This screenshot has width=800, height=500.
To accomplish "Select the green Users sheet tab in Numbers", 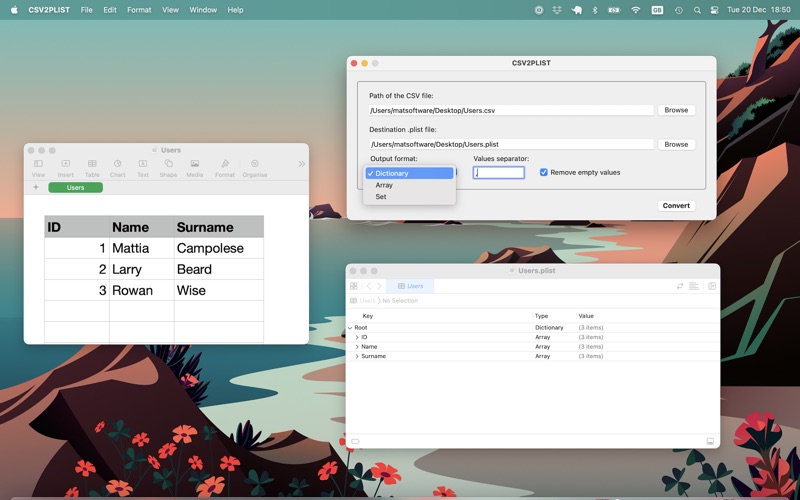I will point(76,188).
